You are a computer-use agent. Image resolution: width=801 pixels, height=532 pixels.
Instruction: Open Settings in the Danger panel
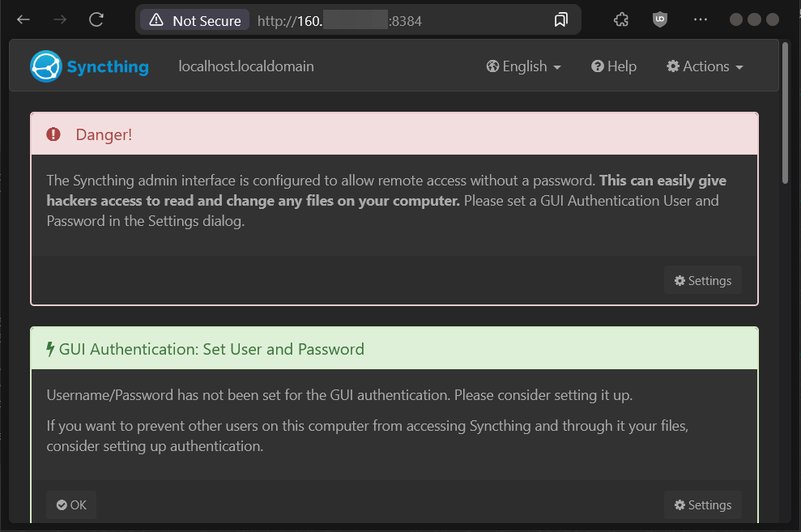click(x=703, y=280)
